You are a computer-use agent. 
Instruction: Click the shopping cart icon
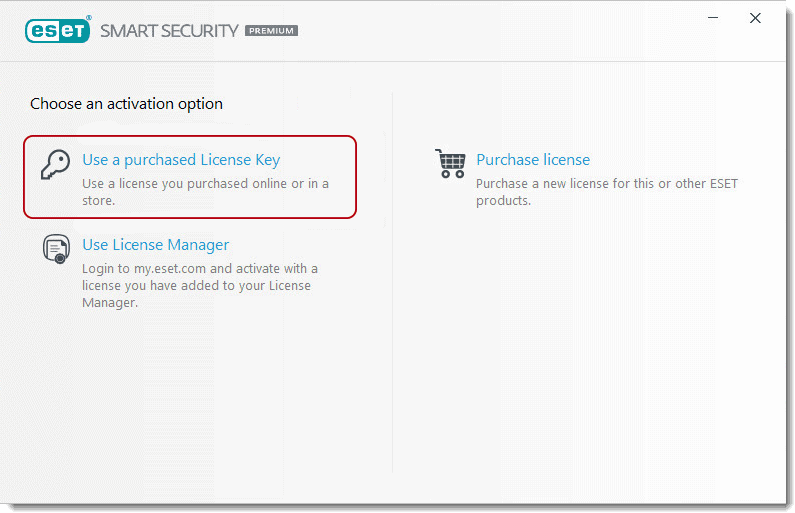[450, 163]
